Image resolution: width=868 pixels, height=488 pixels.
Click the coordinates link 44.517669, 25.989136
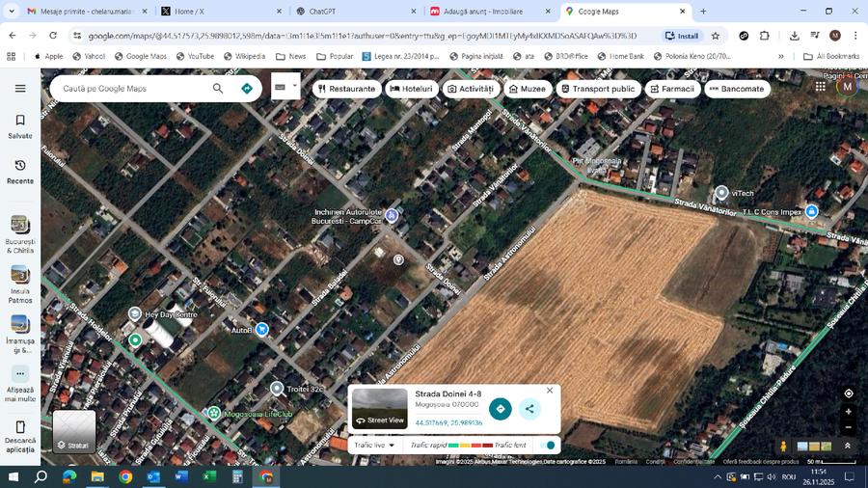pos(448,422)
